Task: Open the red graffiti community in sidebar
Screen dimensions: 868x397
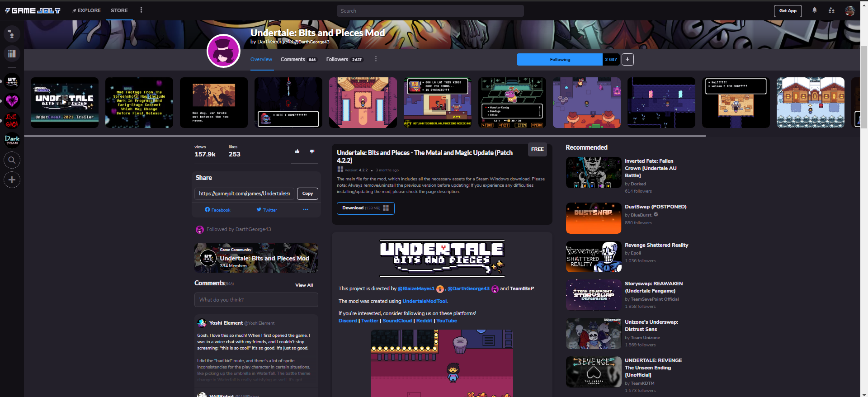Action: 12,121
